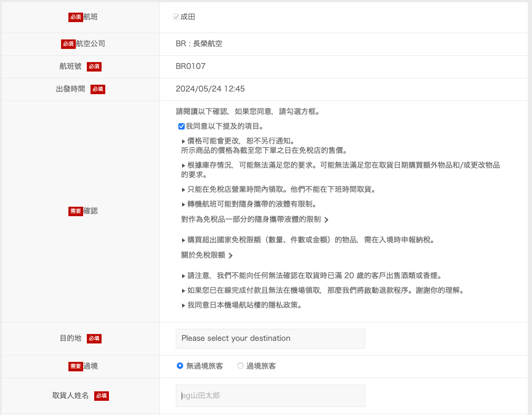Image resolution: width=532 pixels, height=415 pixels.
Task: Click the red badge beside 出發時間
Action: click(98, 89)
